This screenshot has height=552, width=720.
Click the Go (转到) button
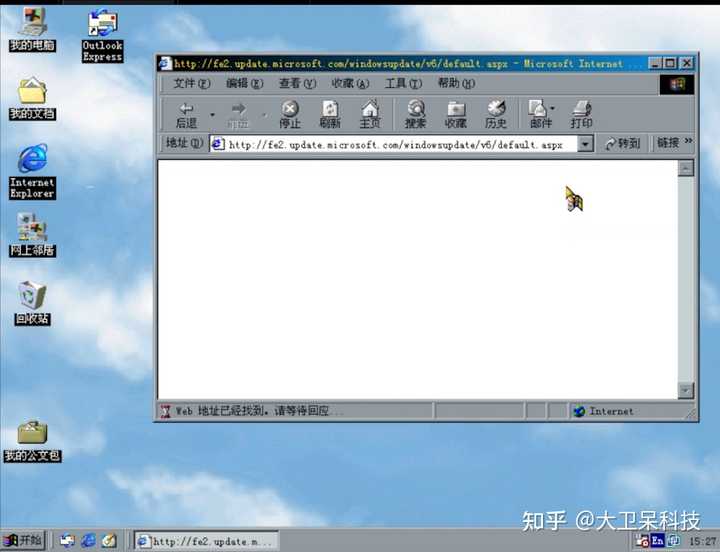click(x=622, y=144)
